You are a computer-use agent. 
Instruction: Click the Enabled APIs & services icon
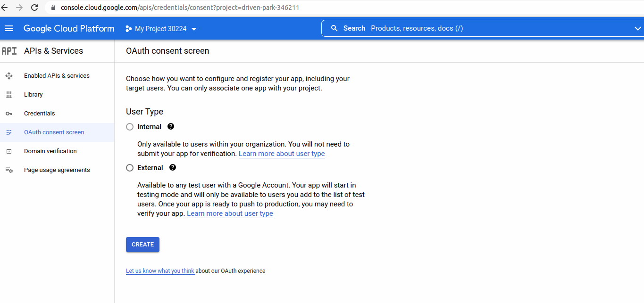tap(9, 76)
